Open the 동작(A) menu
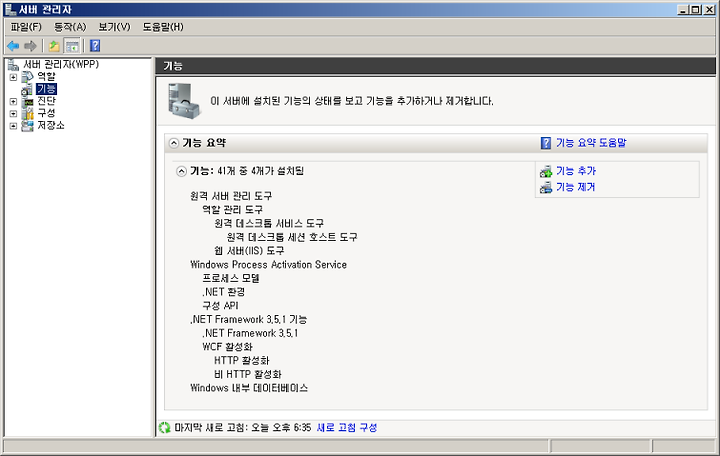The image size is (720, 456). point(70,27)
